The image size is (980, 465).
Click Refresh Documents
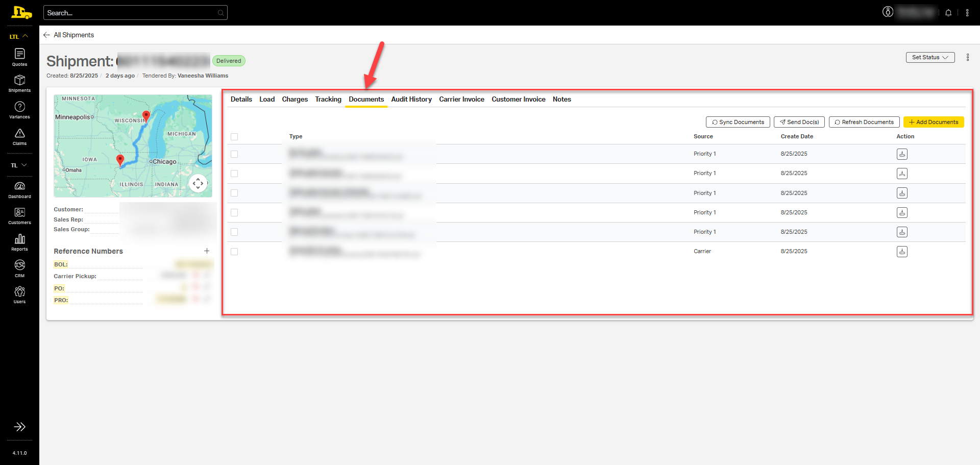864,122
